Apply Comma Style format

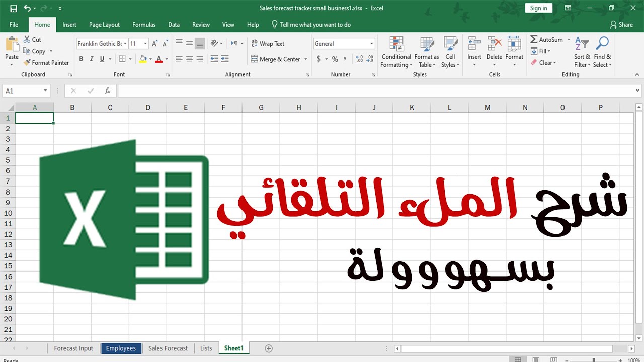pyautogui.click(x=345, y=59)
